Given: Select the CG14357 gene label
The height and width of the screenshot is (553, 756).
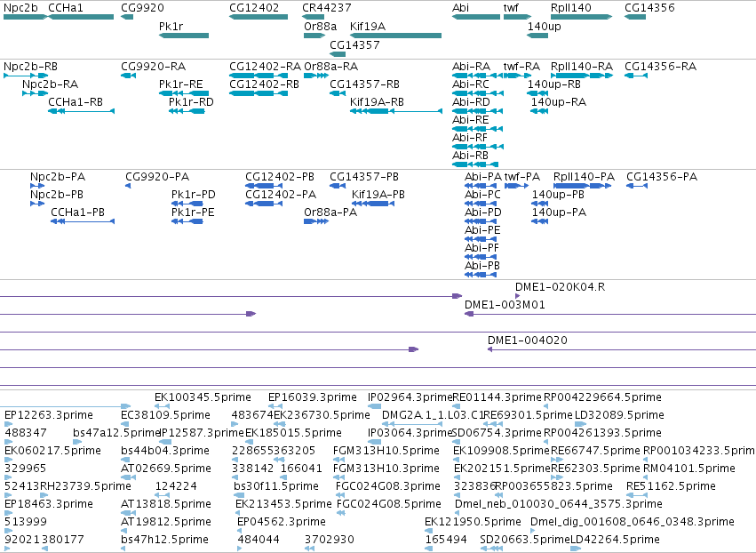Looking at the screenshot, I should 354,44.
